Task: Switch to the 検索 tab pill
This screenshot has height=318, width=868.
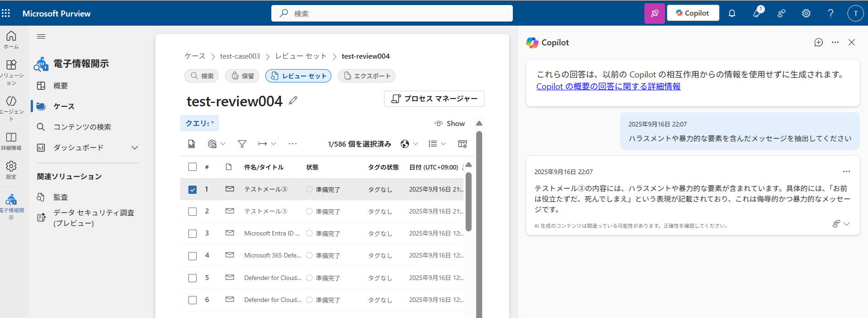Action: point(202,76)
